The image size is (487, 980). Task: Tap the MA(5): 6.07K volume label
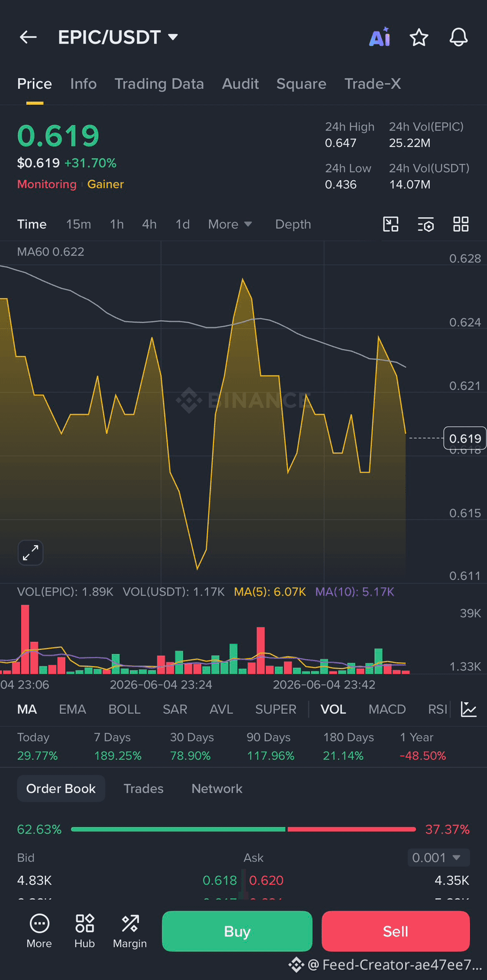pyautogui.click(x=270, y=592)
